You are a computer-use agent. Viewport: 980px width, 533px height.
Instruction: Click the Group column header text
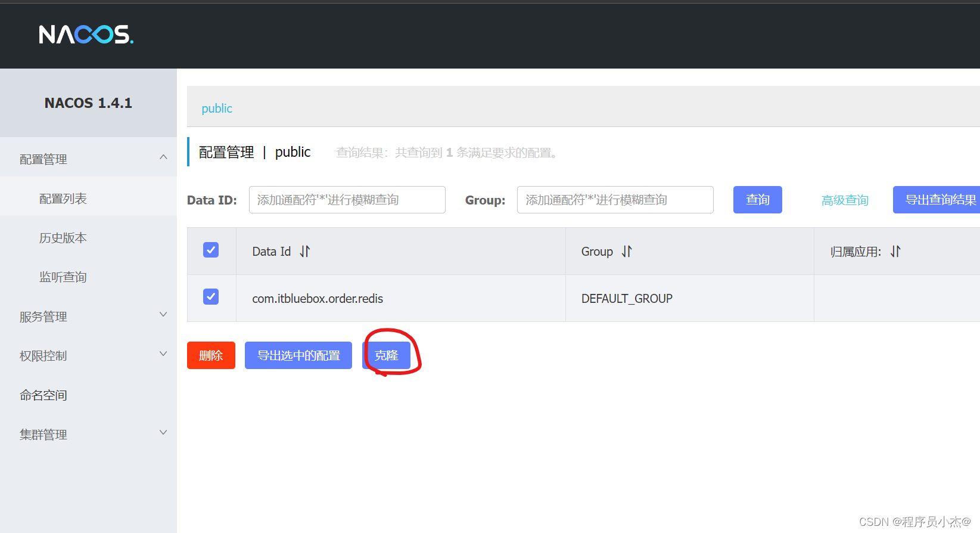pos(597,252)
